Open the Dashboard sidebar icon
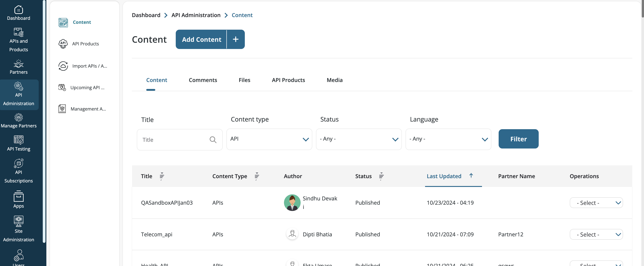 coord(18,10)
